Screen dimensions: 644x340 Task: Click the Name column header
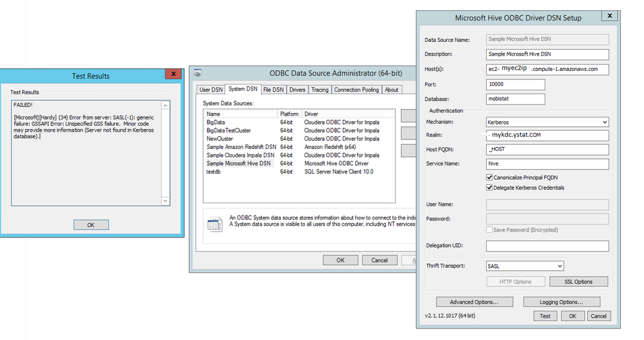tap(240, 114)
